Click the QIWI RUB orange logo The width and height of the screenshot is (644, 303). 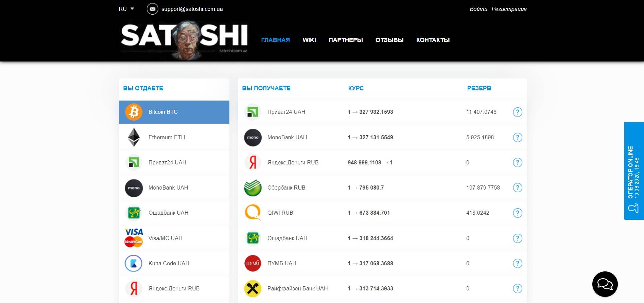tap(253, 213)
